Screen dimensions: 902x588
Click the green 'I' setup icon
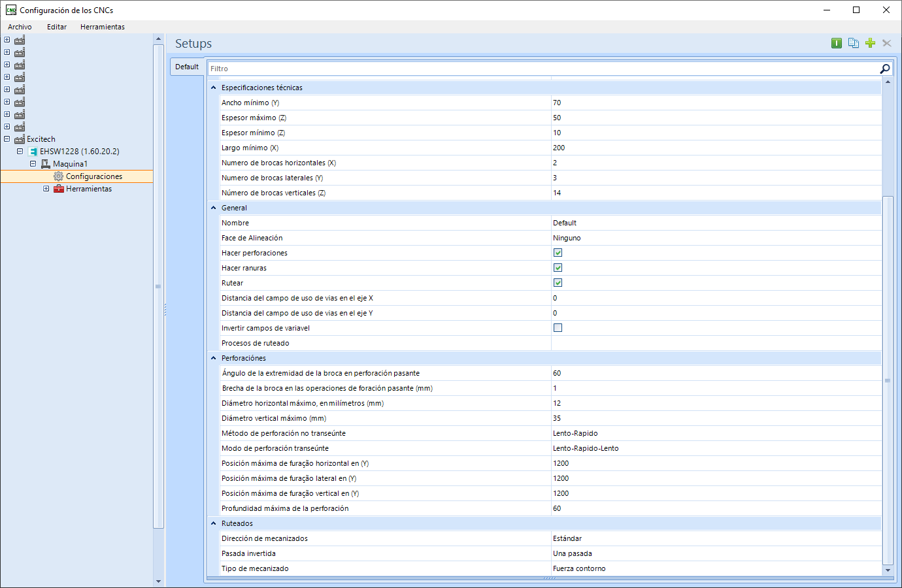[x=837, y=43]
